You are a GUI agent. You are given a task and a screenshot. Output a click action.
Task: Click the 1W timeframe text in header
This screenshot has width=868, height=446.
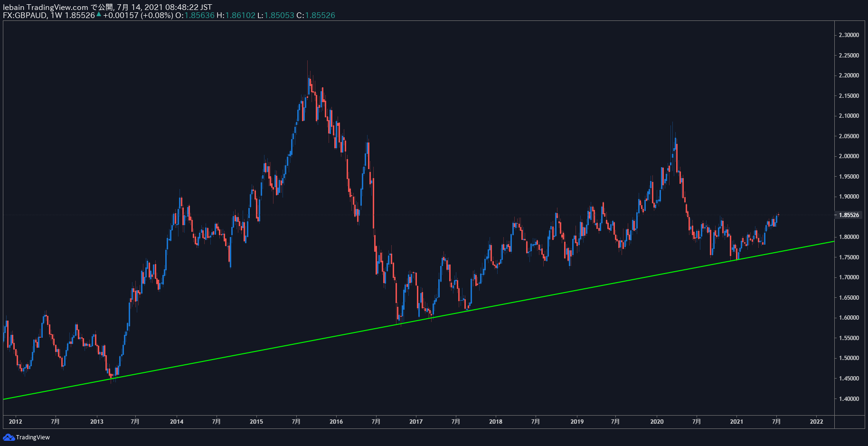[x=57, y=15]
